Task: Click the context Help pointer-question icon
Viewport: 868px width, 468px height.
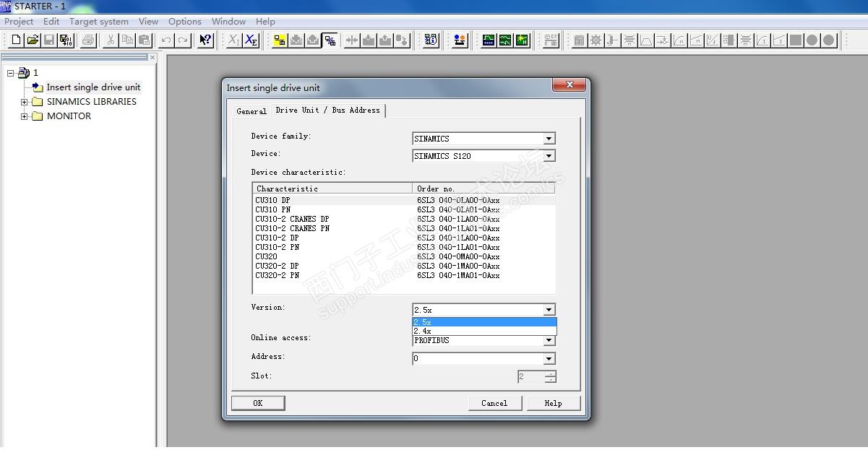Action: coord(205,40)
